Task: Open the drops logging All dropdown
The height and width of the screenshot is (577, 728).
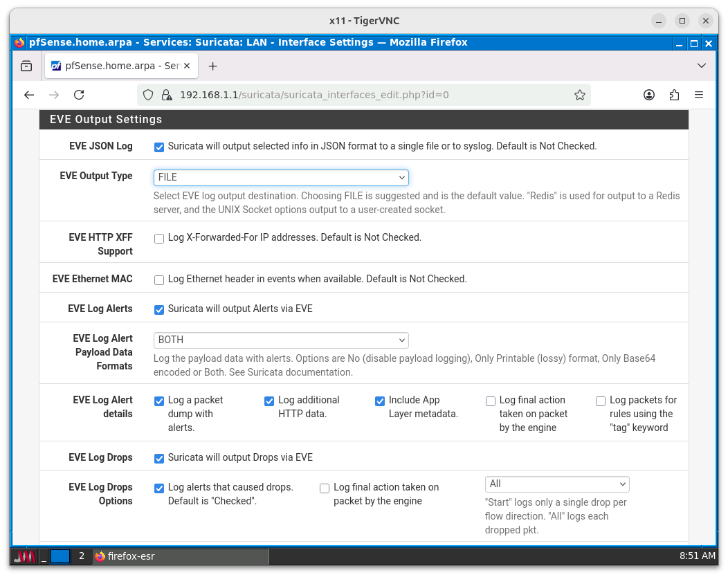Action: pos(556,484)
